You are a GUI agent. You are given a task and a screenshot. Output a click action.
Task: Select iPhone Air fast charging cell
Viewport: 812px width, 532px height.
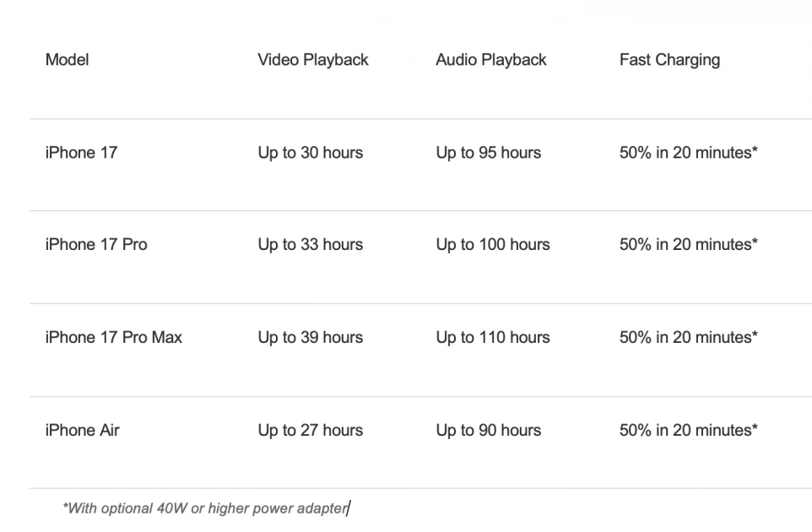[689, 430]
